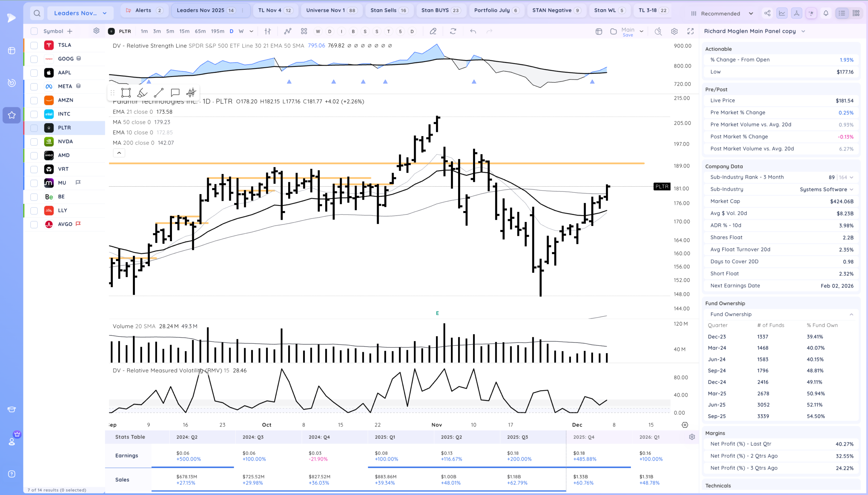Open the Leaders Nov watchlist dropdown
868x495 pixels.
[x=80, y=13]
